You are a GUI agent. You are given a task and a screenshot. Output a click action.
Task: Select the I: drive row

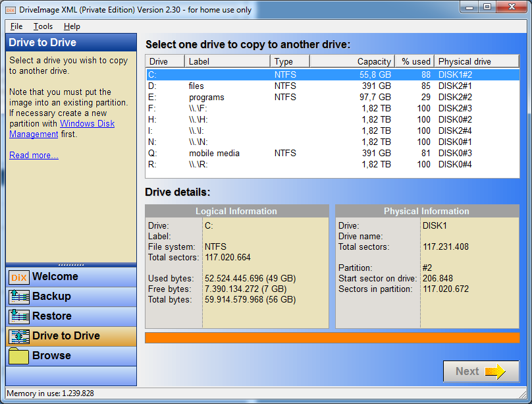click(333, 130)
